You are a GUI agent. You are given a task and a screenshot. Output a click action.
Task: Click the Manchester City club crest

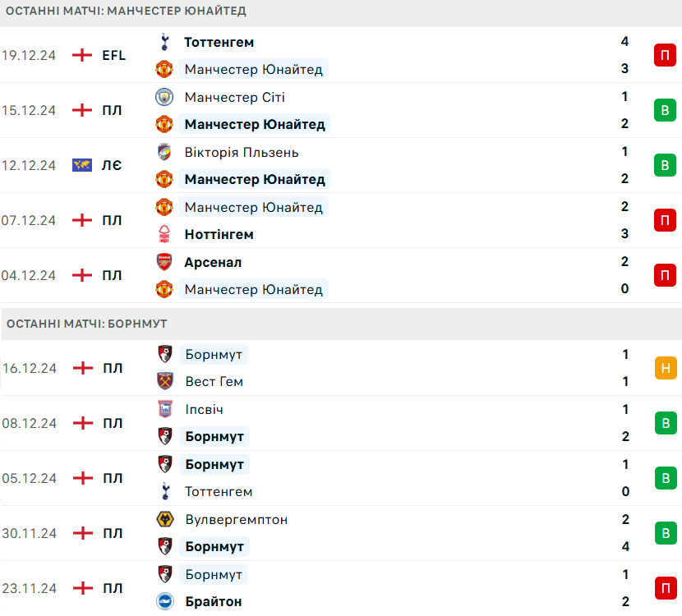(164, 97)
